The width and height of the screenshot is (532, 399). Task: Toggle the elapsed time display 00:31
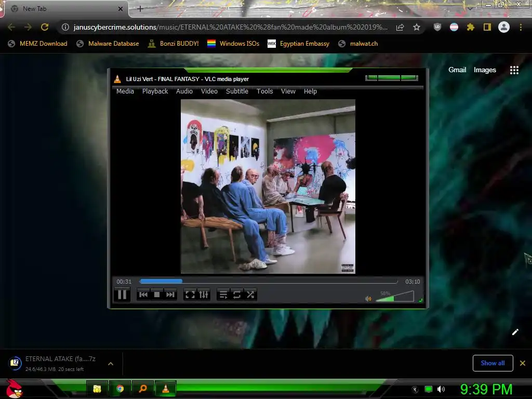(x=124, y=282)
